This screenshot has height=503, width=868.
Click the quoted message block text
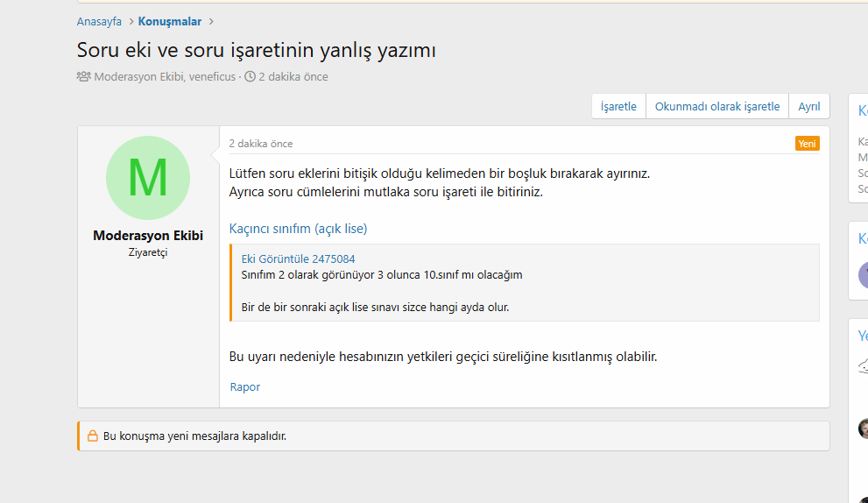(x=382, y=275)
